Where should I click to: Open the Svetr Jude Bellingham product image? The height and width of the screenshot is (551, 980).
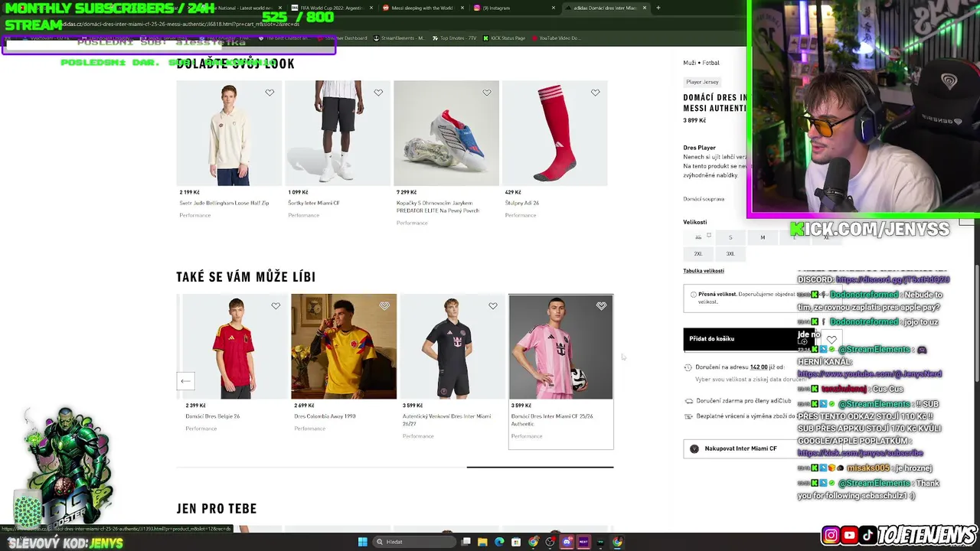[229, 133]
